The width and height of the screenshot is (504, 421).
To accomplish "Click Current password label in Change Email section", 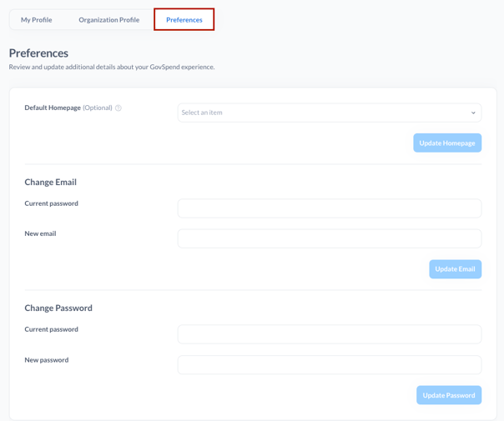I will click(52, 203).
